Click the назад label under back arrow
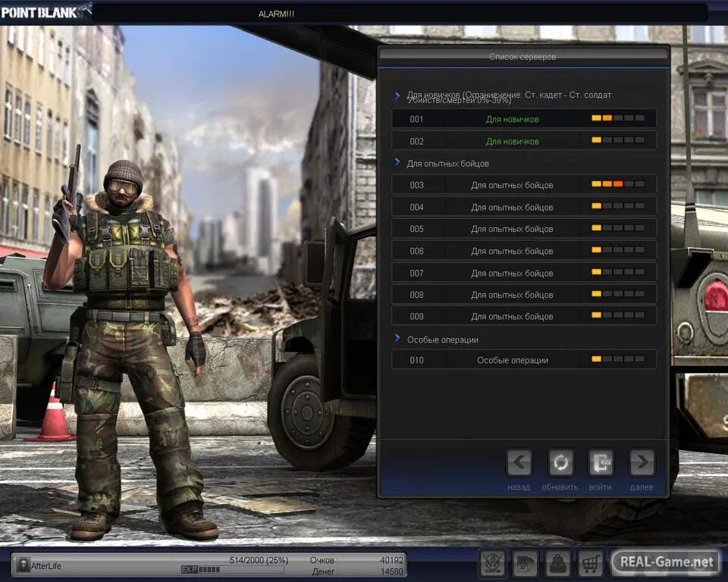Viewport: 728px width, 582px height. pyautogui.click(x=519, y=487)
